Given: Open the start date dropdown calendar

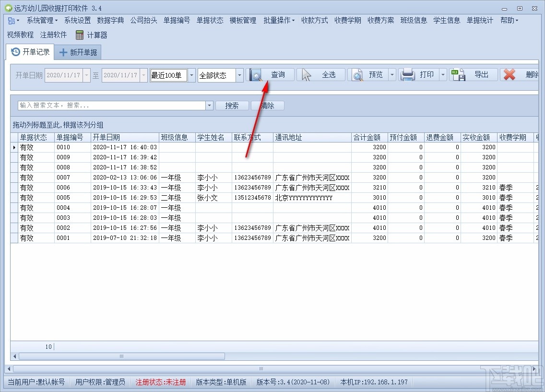Looking at the screenshot, I should [86, 75].
